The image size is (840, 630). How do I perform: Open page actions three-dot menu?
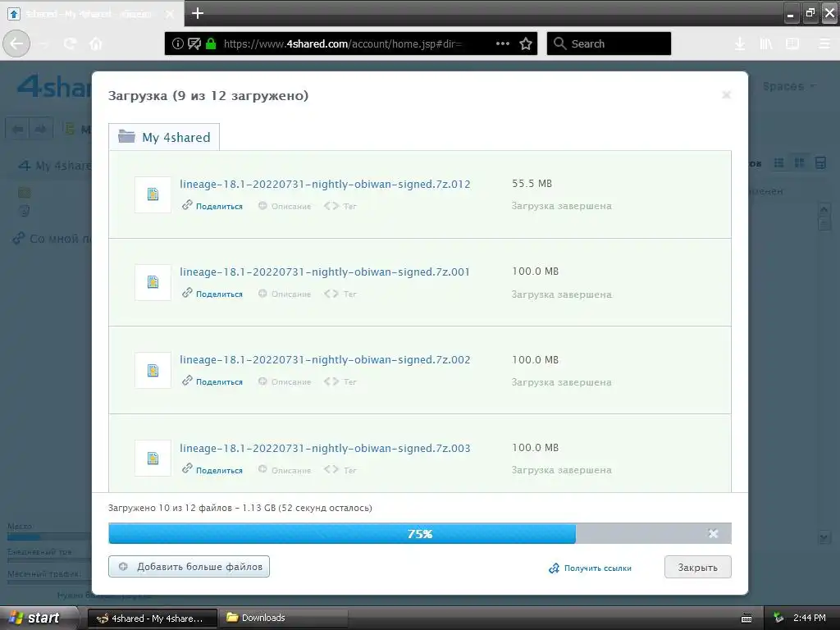[503, 43]
